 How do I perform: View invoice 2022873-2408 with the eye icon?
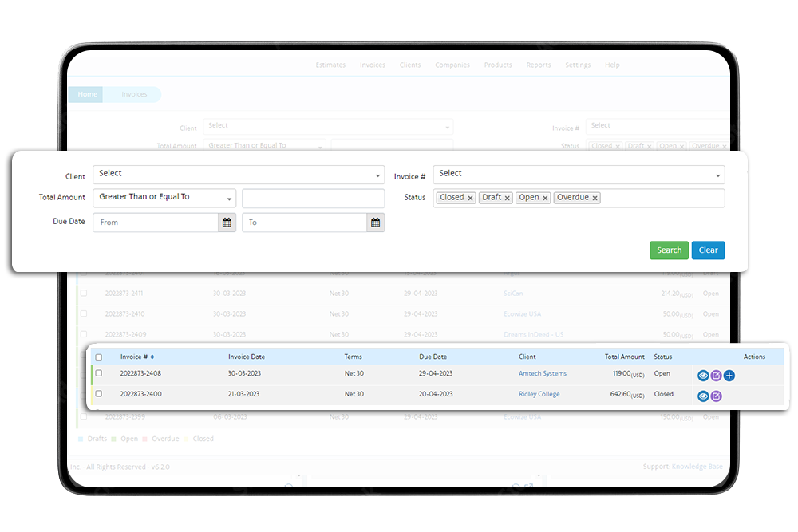[703, 376]
